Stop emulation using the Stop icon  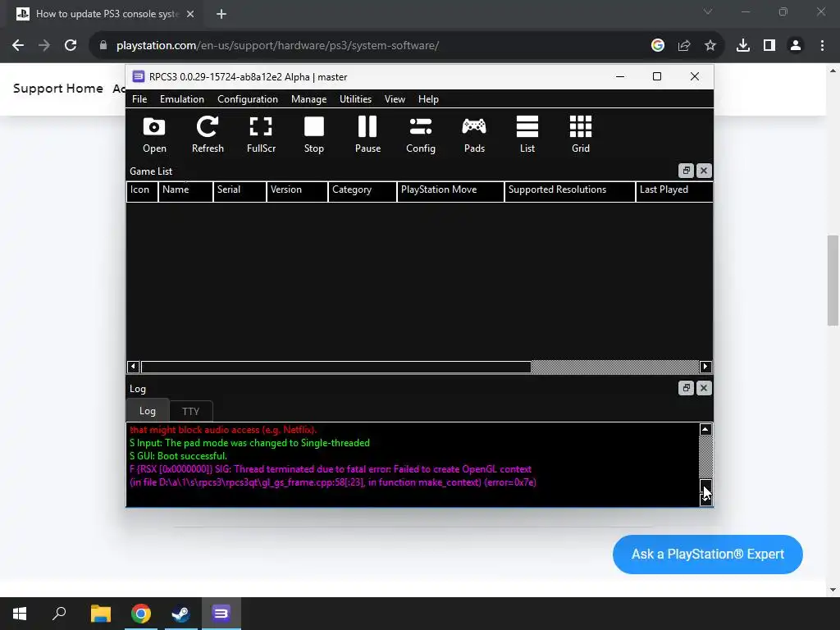tap(314, 135)
